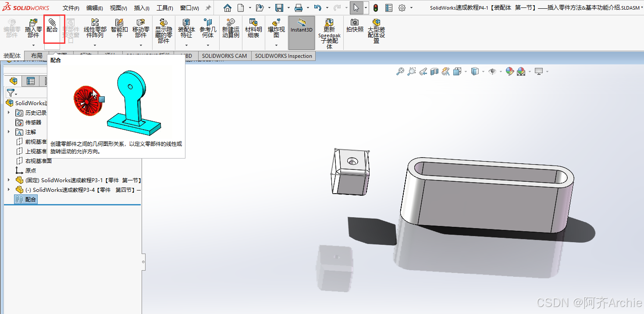
Task: Open Large Assembly Settings (大型装配体设置)
Action: [x=376, y=30]
